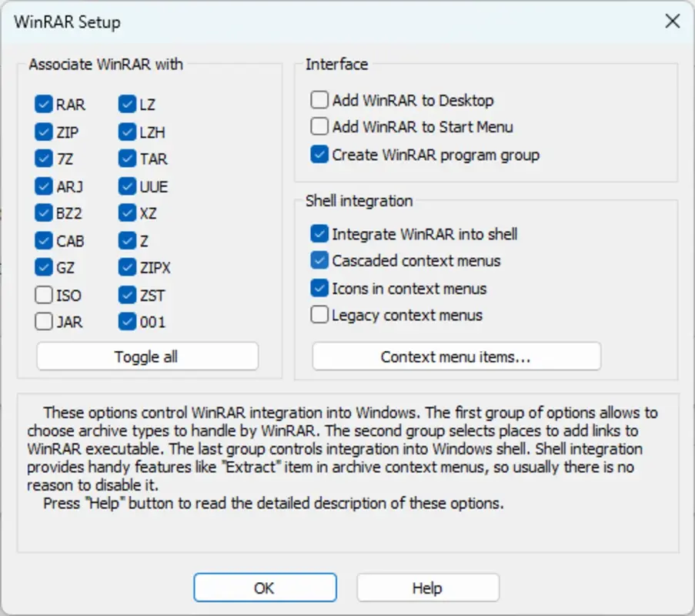
Task: Disable the RAR file association checkbox
Action: 44,105
